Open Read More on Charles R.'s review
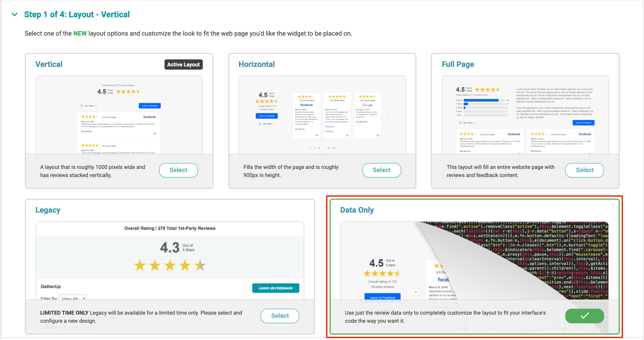Image resolution: width=644 pixels, height=340 pixels. point(330,127)
